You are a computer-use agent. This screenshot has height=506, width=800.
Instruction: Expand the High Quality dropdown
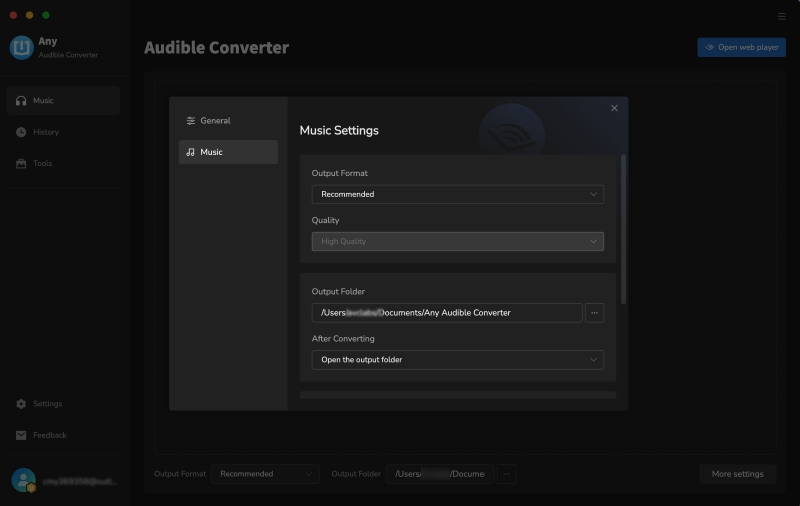[x=458, y=241]
